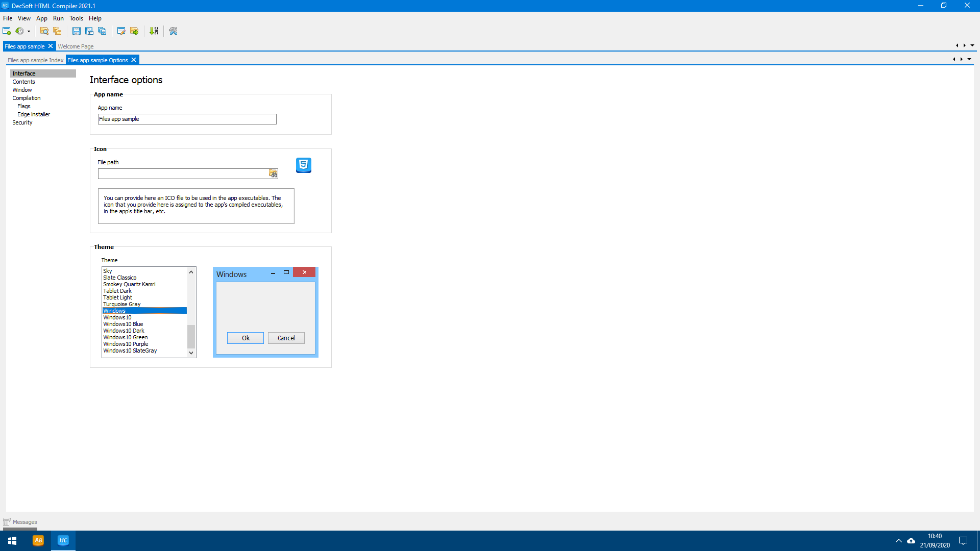
Task: Click the blue app icon preview
Action: (304, 165)
